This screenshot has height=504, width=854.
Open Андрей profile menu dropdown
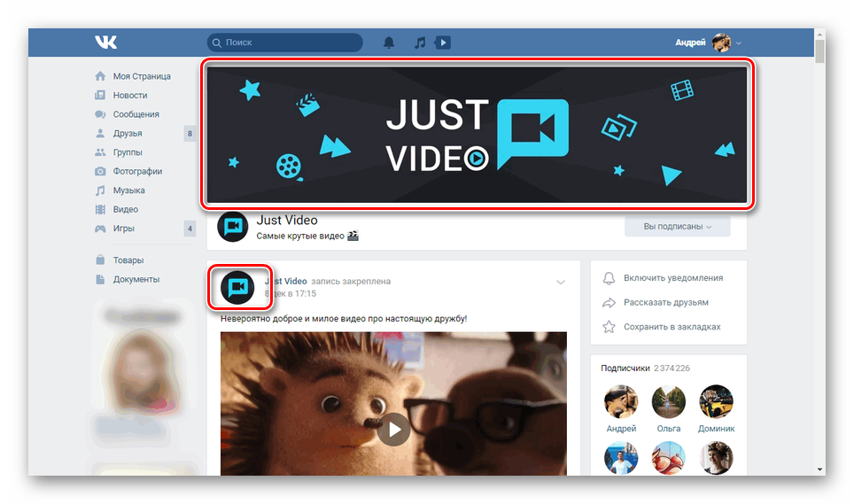[x=708, y=43]
